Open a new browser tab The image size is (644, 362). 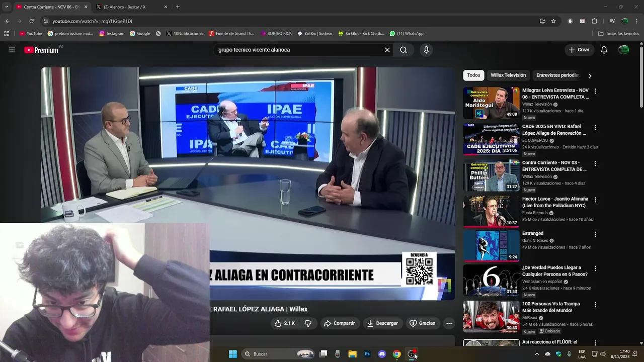(178, 7)
